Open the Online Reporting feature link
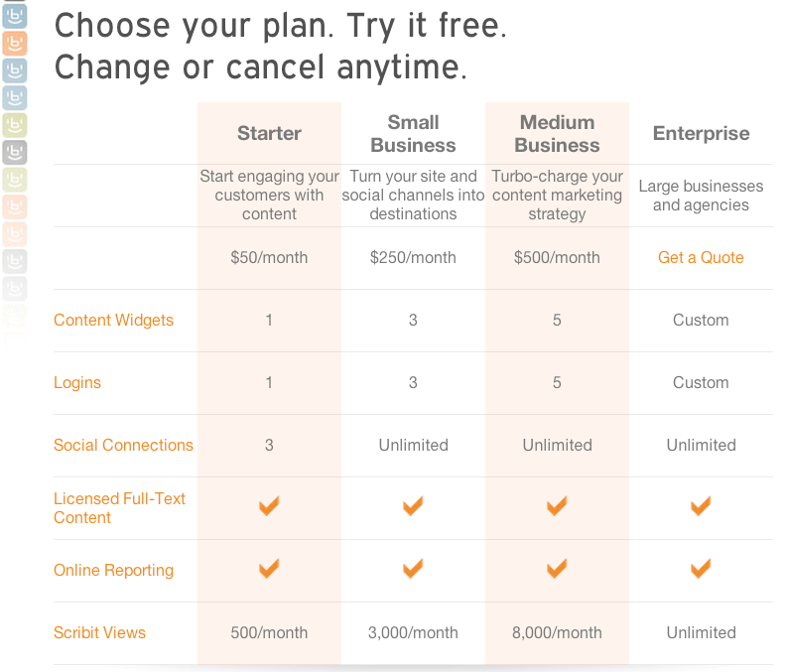 (x=113, y=570)
